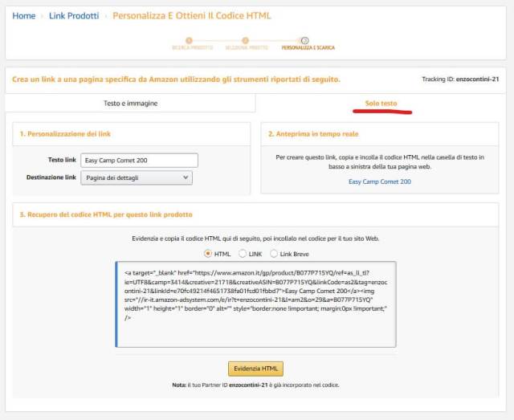514x420 pixels.
Task: Click the Personalizza E Ottieni Il Codice HTML breadcrumb title
Action: (192, 16)
